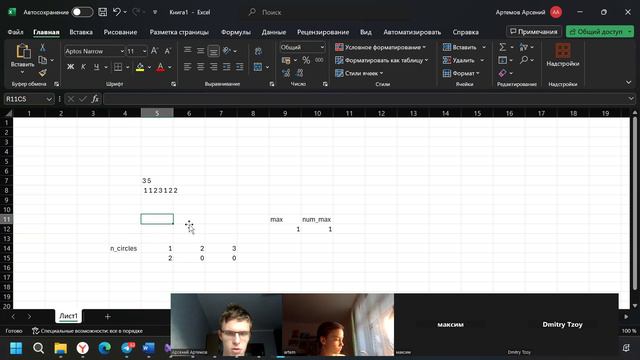Align text left

coord(188,67)
